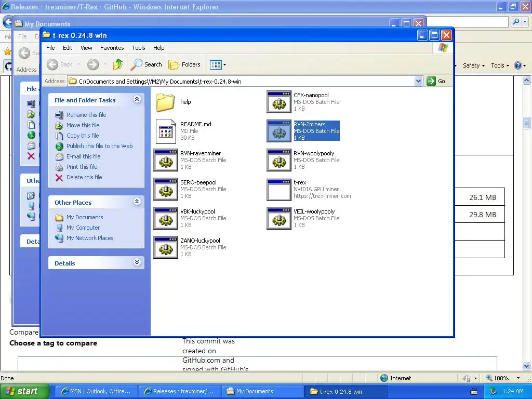Click Copy this file
The image size is (532, 399).
click(83, 136)
